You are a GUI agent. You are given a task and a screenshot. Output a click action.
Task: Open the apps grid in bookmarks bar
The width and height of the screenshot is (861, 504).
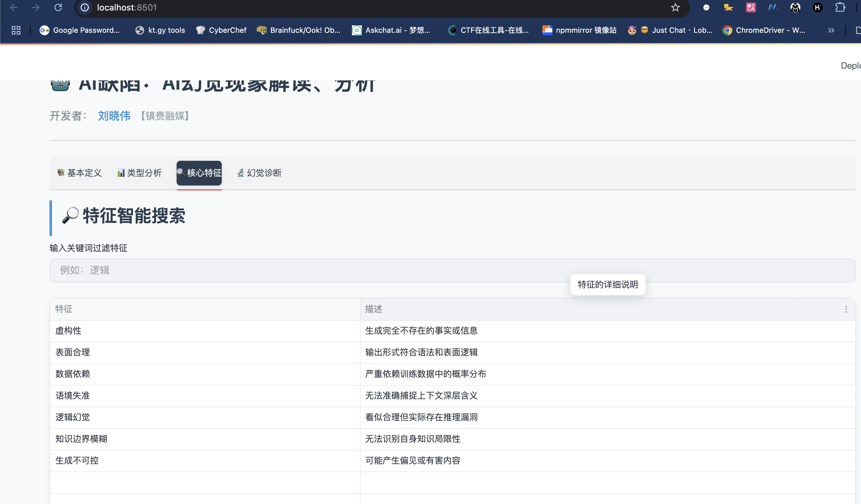(16, 30)
